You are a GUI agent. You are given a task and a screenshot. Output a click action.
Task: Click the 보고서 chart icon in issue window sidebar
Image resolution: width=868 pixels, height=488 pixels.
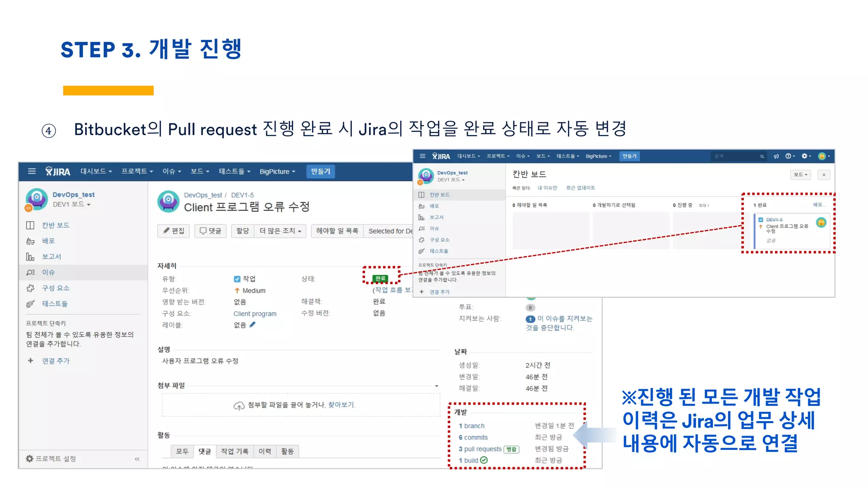pyautogui.click(x=30, y=256)
